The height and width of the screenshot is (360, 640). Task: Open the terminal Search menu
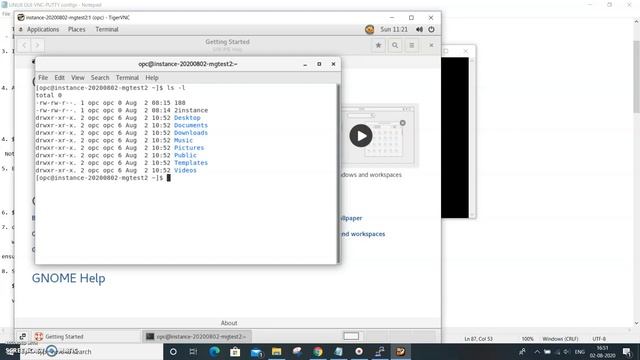100,78
